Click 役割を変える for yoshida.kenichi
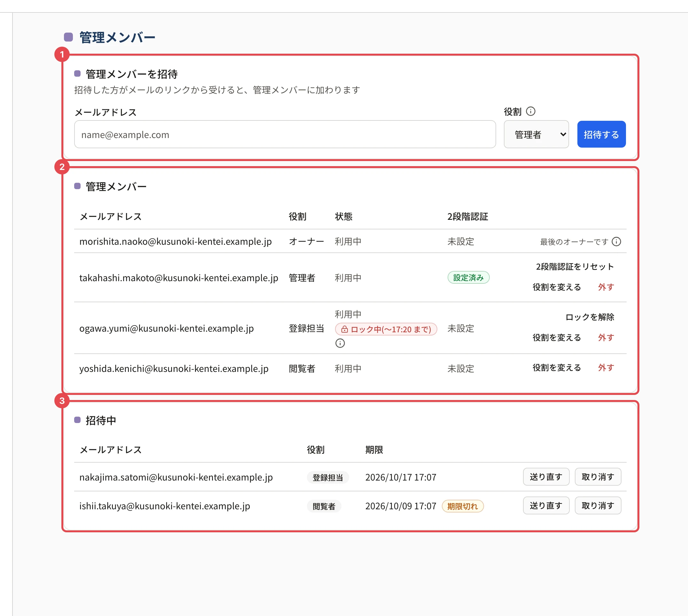688x616 pixels. click(x=557, y=367)
